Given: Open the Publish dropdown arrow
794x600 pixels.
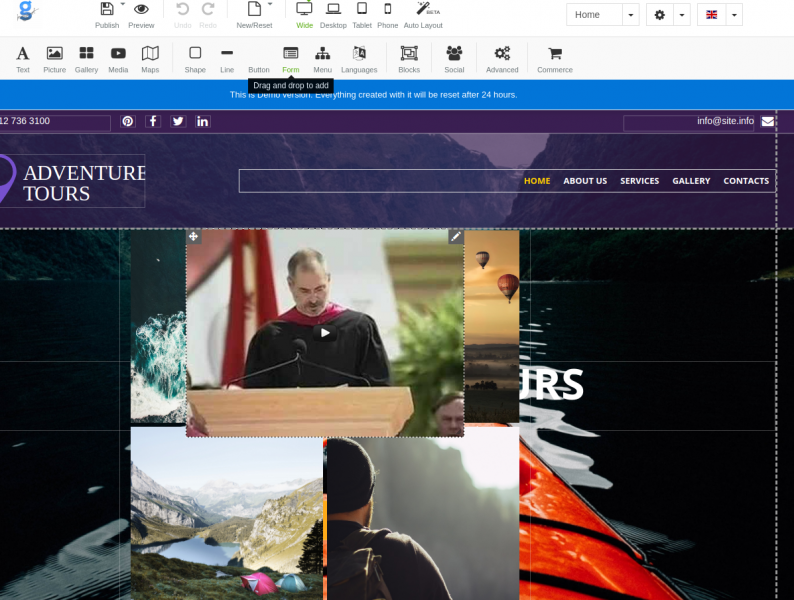Looking at the screenshot, I should [x=123, y=4].
